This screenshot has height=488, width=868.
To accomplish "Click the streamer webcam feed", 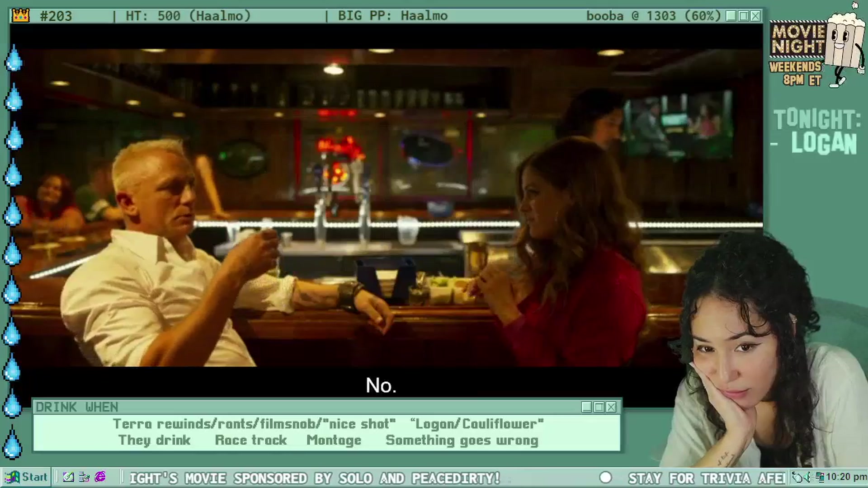I will point(764,350).
